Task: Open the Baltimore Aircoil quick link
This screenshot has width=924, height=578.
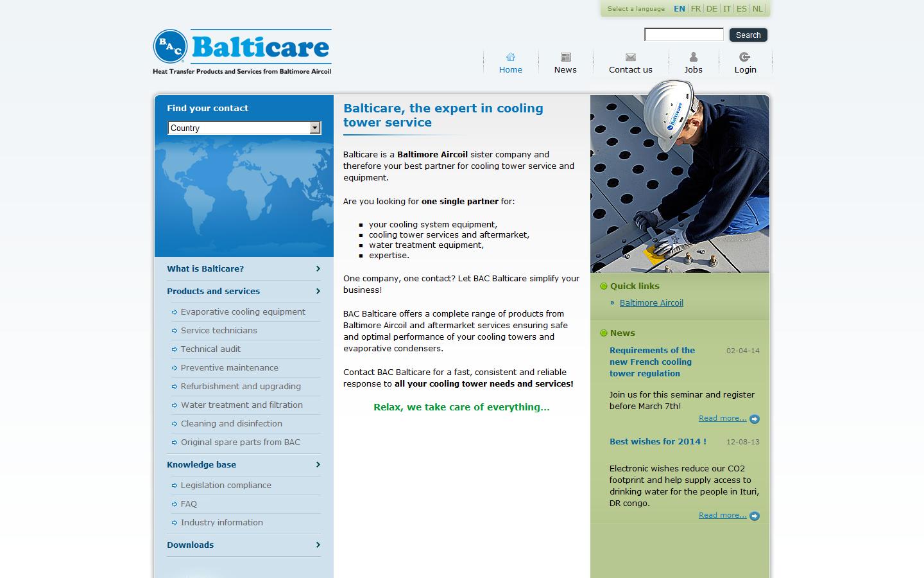Action: [651, 303]
